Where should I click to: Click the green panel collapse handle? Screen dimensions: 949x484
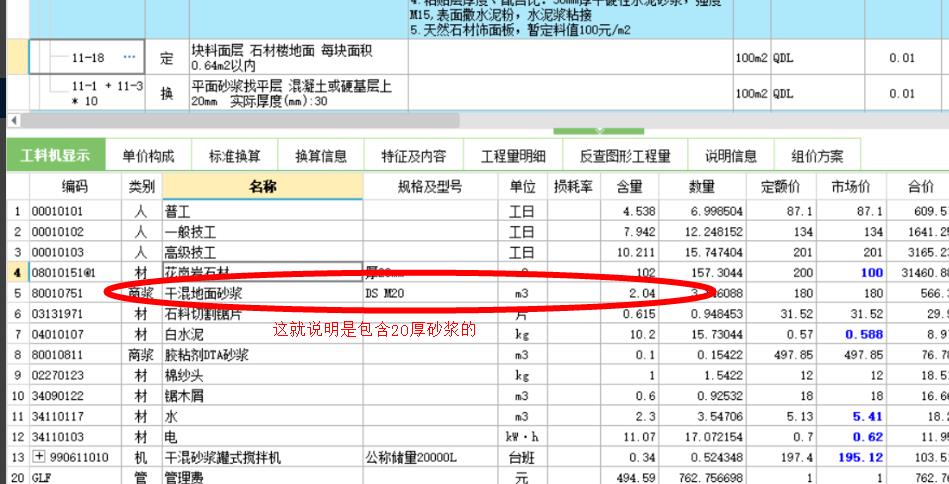tap(599, 131)
